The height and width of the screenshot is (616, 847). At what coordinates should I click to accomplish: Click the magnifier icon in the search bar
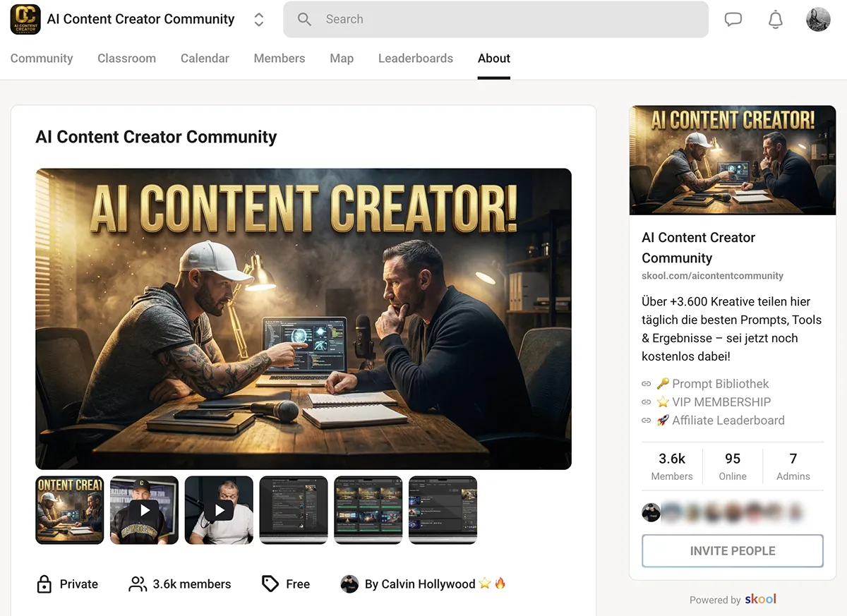click(304, 19)
